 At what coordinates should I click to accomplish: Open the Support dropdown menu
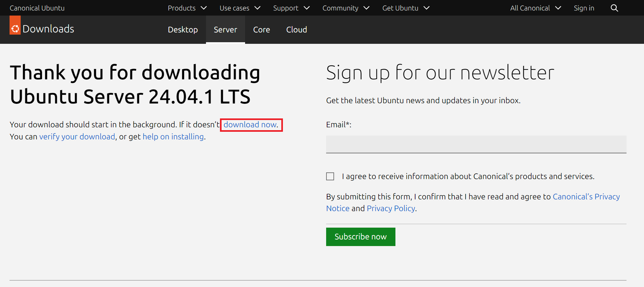(x=291, y=8)
